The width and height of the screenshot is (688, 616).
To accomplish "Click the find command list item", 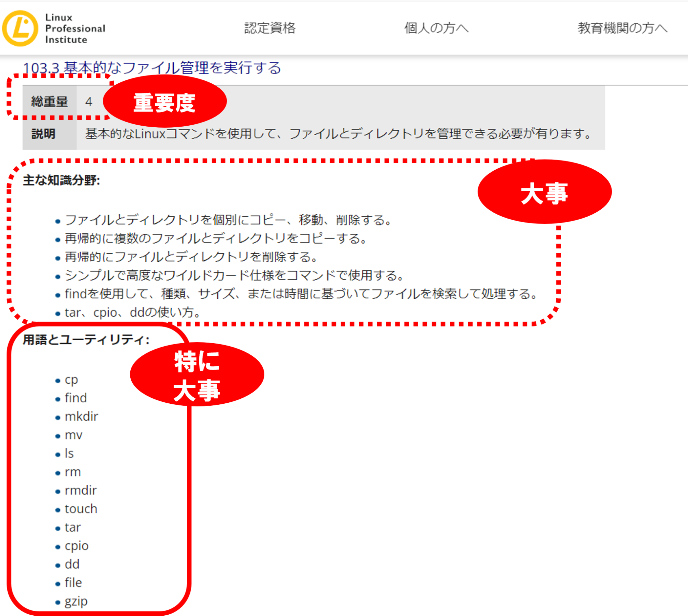I will click(x=76, y=398).
